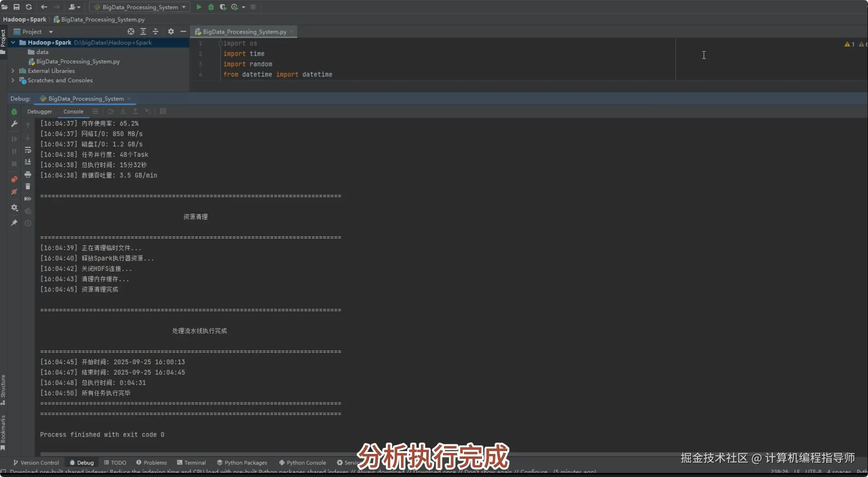Open the TODO tool window

click(115, 463)
